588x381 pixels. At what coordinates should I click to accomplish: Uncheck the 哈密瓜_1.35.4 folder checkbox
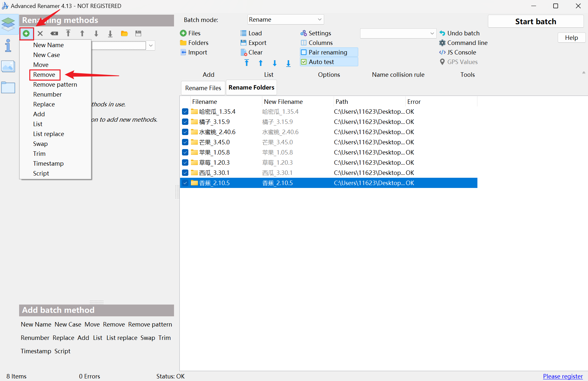[185, 112]
